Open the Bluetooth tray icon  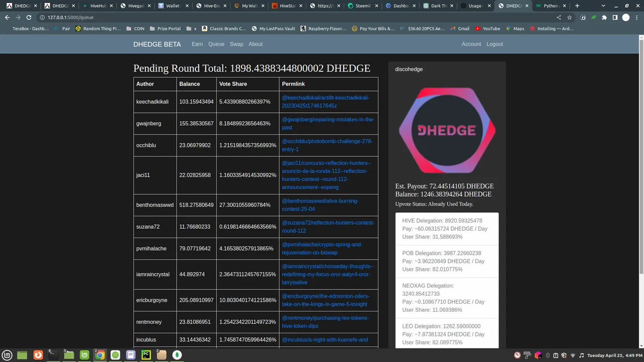(548, 355)
